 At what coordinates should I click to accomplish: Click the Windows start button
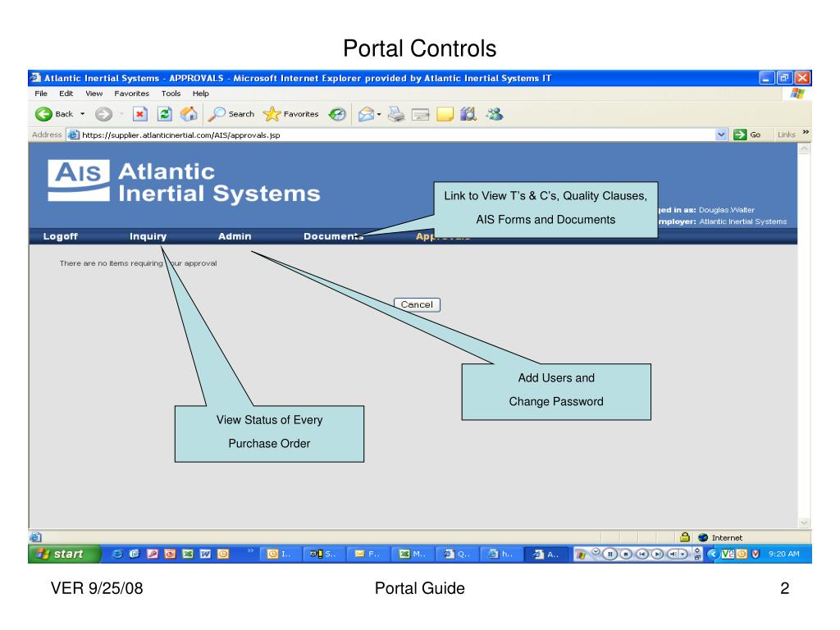pos(64,554)
